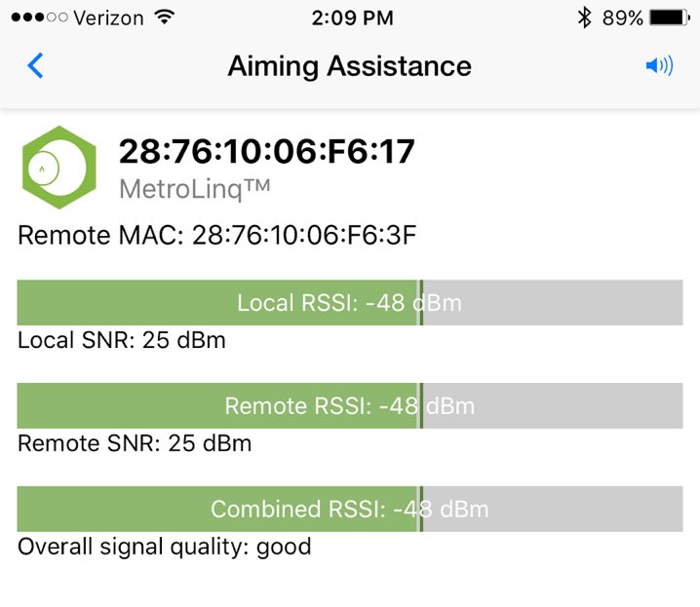Tap the green MetroLinq device icon
This screenshot has height=607, width=700.
(x=59, y=168)
